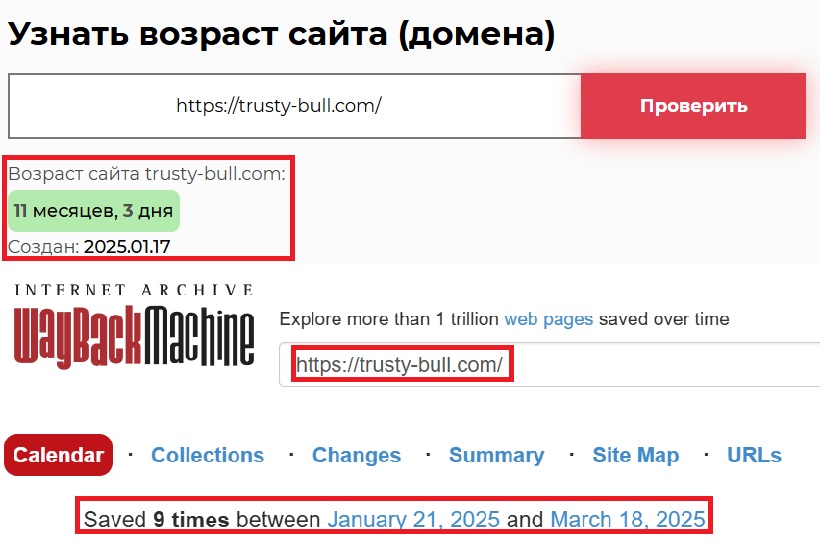Focus the domain age URL input field
The image size is (820, 552).
pos(295,106)
